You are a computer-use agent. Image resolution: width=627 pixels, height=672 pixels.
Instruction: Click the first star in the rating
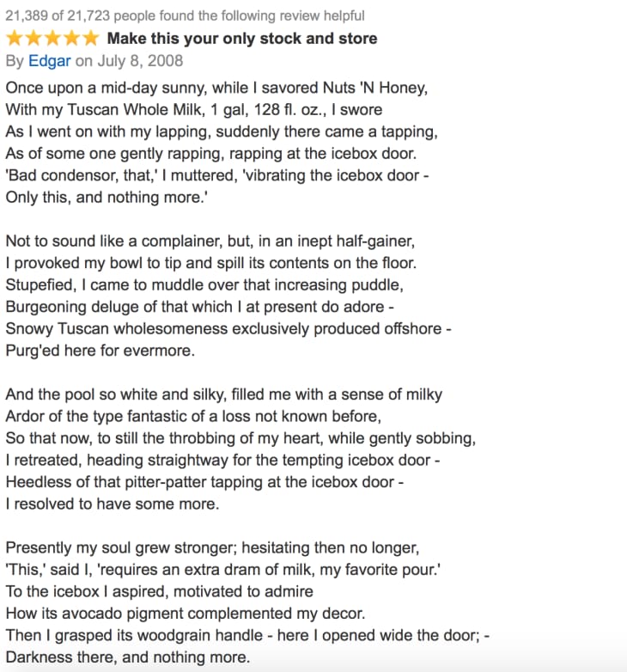pyautogui.click(x=15, y=39)
